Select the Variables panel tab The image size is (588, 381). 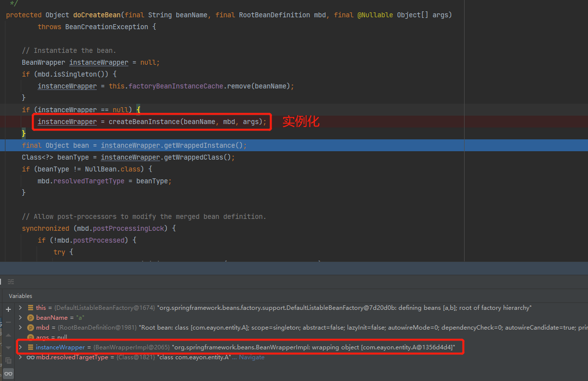pos(20,296)
